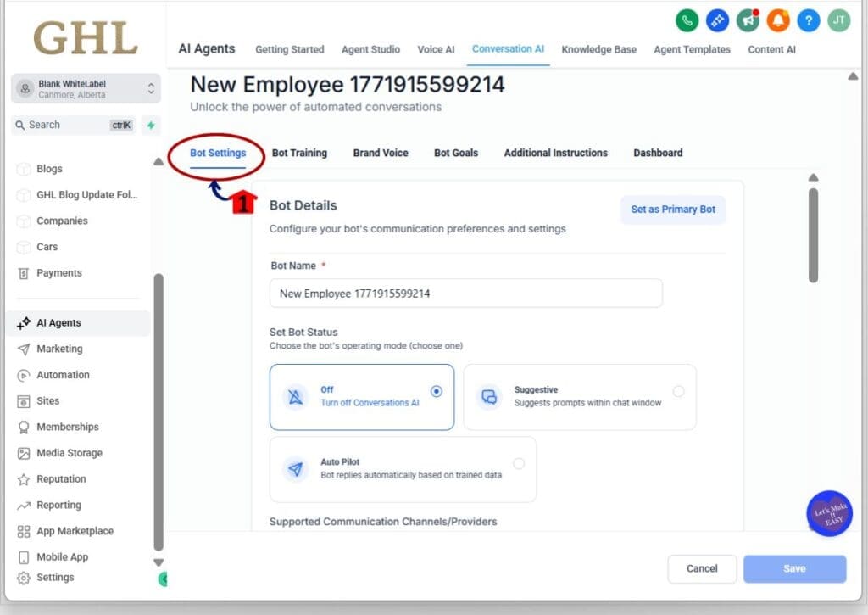
Task: Save the bot settings
Action: (x=793, y=568)
